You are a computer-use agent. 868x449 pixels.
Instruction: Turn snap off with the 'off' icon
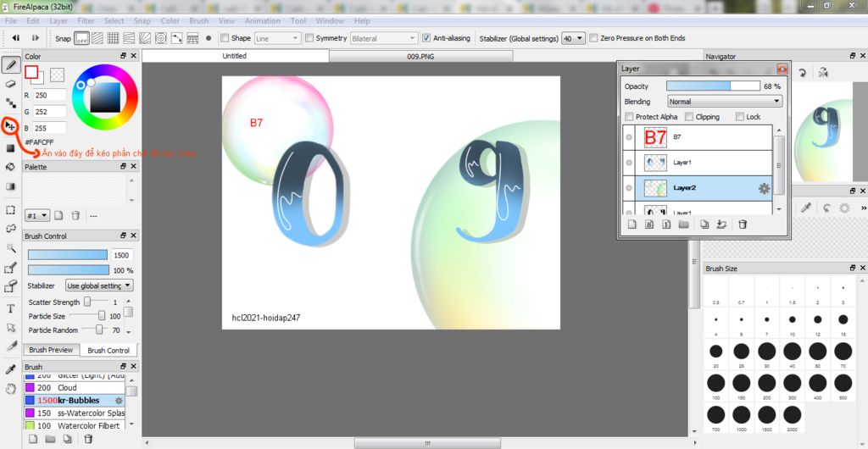(x=82, y=38)
